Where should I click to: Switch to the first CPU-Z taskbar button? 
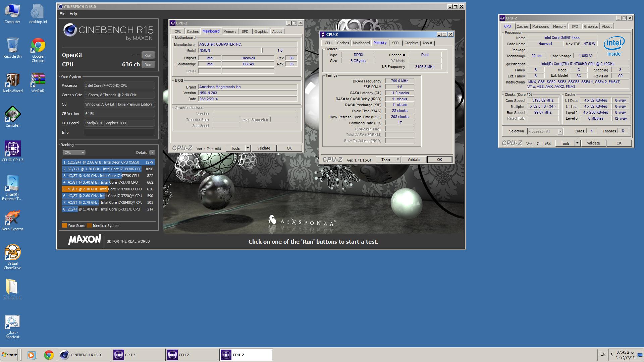click(x=138, y=355)
